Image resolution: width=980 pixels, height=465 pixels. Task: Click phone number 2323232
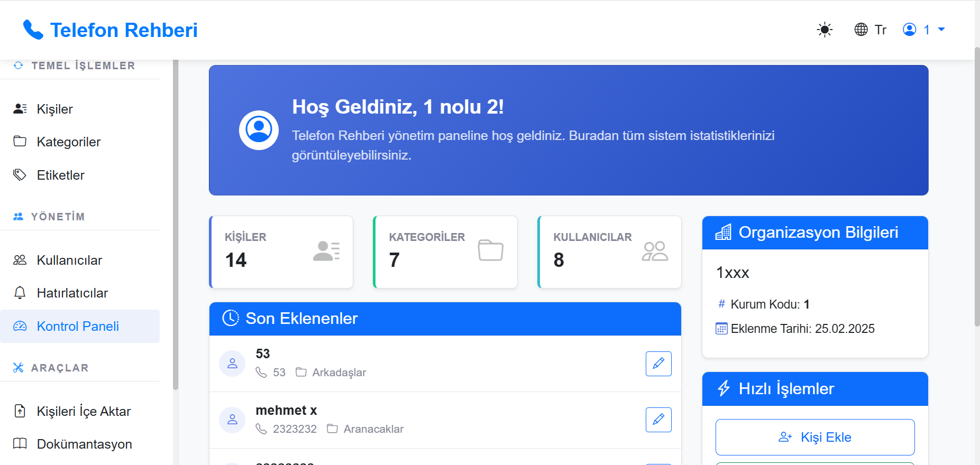(x=295, y=429)
